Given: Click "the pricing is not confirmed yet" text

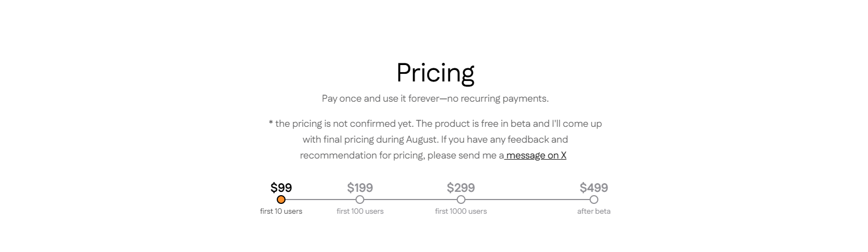Looking at the screenshot, I should pos(343,124).
